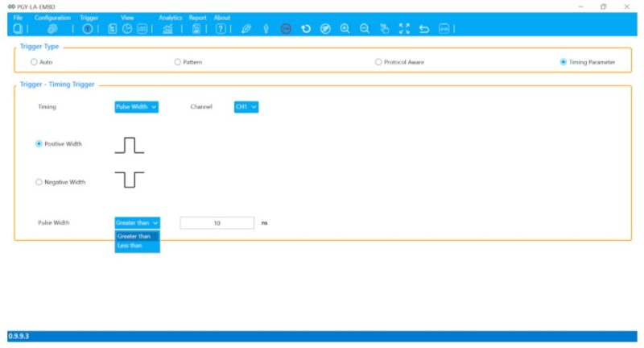Select the Protocol Aware trigger type

click(x=378, y=62)
